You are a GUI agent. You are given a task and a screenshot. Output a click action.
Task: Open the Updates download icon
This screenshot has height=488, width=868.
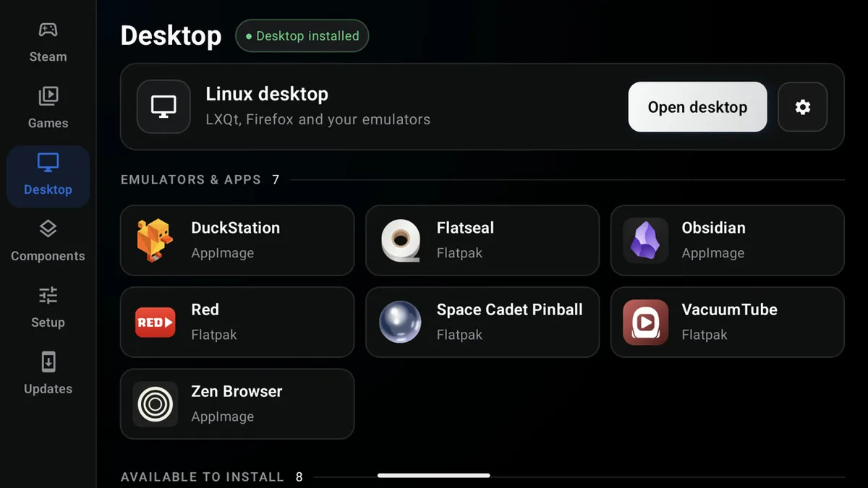(x=48, y=361)
